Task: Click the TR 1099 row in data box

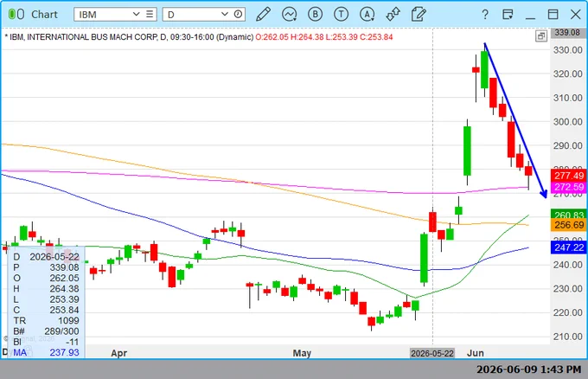Action: pos(46,320)
